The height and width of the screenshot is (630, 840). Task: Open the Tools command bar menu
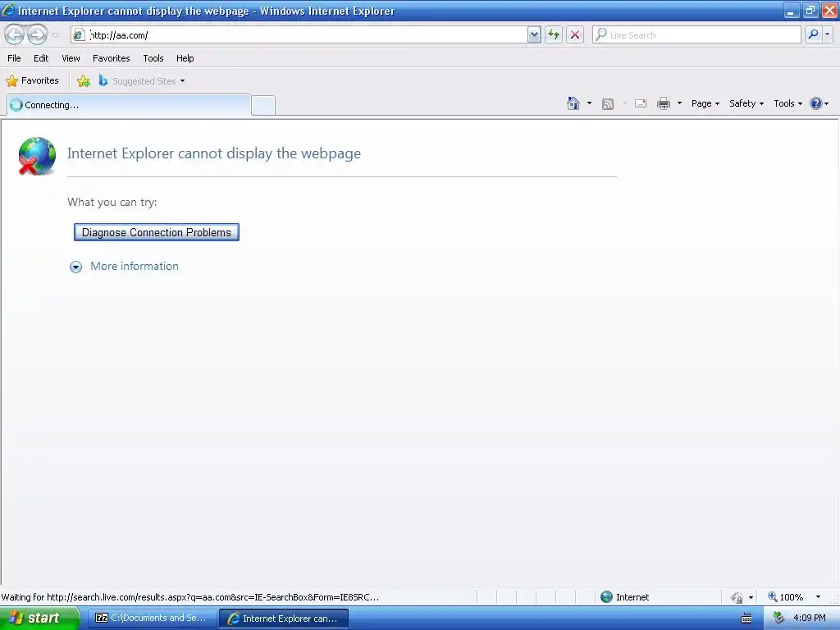coord(787,103)
